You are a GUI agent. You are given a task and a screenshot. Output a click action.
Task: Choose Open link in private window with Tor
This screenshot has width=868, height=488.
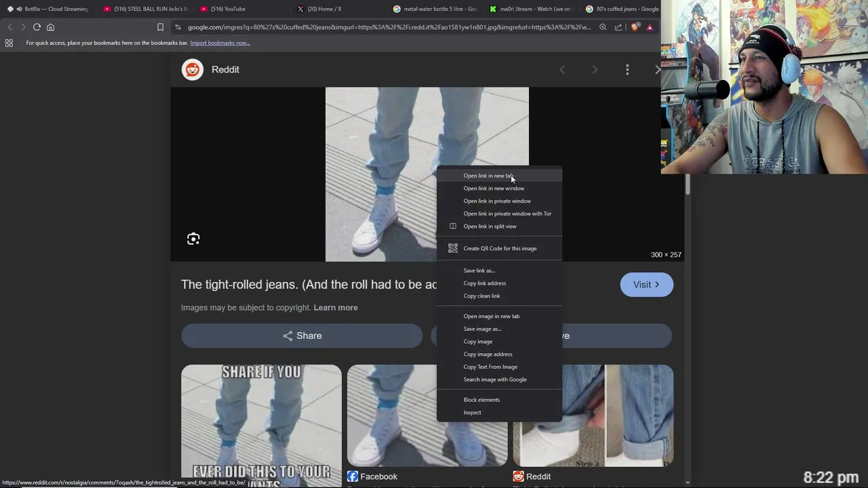click(500, 213)
